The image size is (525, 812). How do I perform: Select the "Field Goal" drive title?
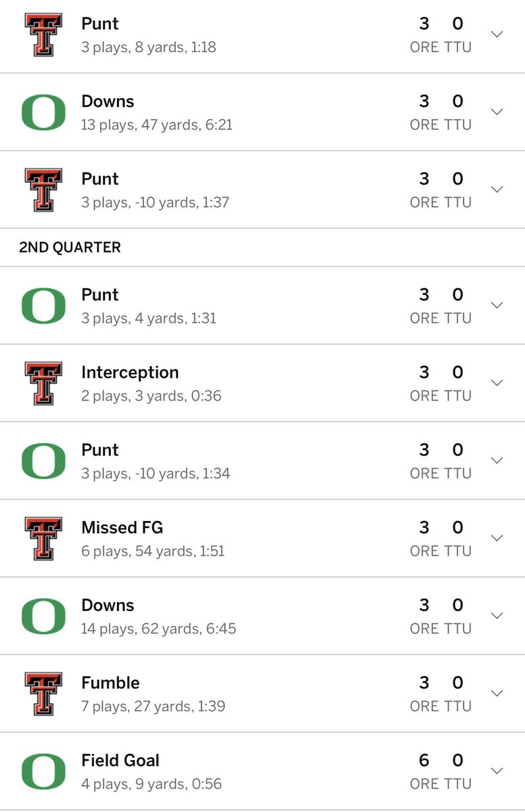(120, 761)
